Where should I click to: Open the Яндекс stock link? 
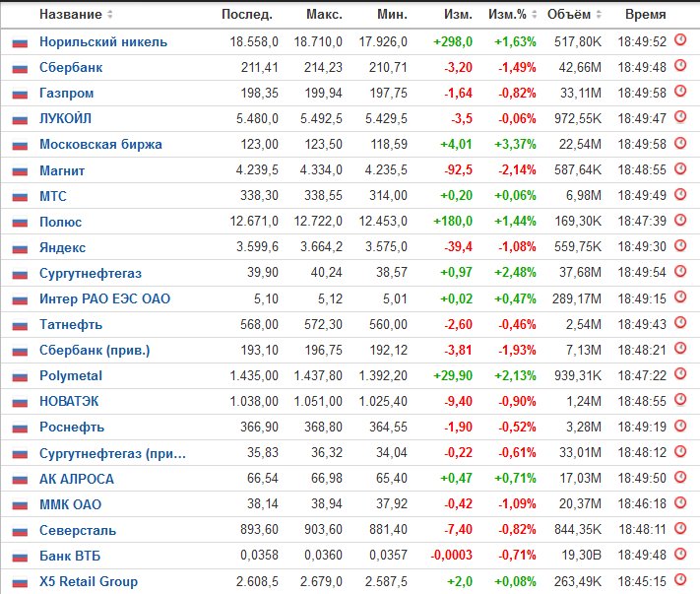(x=62, y=247)
